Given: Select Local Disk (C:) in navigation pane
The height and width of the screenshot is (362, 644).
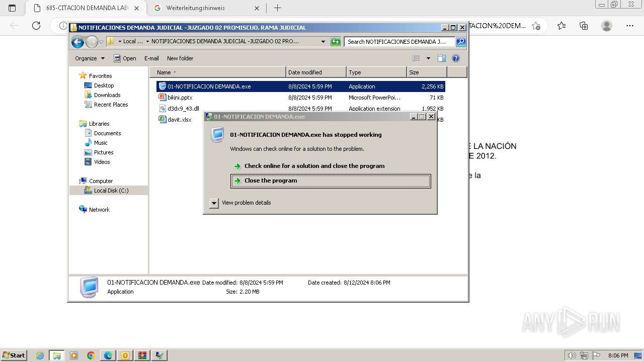Looking at the screenshot, I should point(109,191).
